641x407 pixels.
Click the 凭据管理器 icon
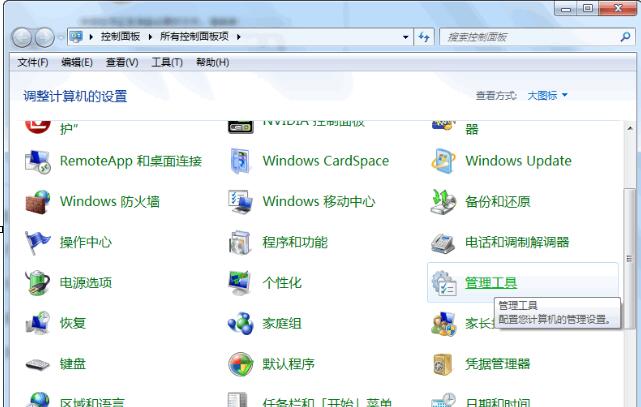(x=443, y=364)
